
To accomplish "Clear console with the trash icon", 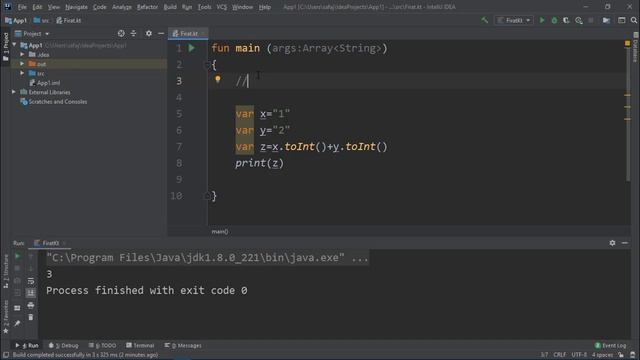I will 31,318.
